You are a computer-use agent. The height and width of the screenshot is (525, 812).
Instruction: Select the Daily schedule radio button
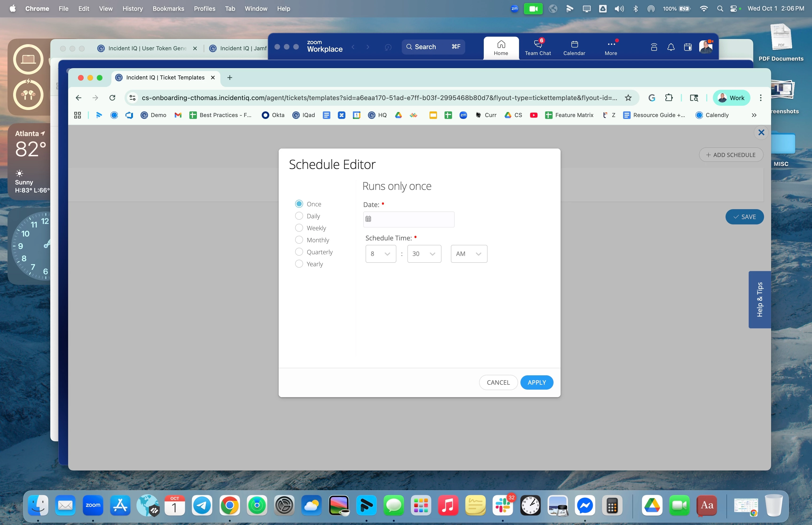click(x=299, y=216)
